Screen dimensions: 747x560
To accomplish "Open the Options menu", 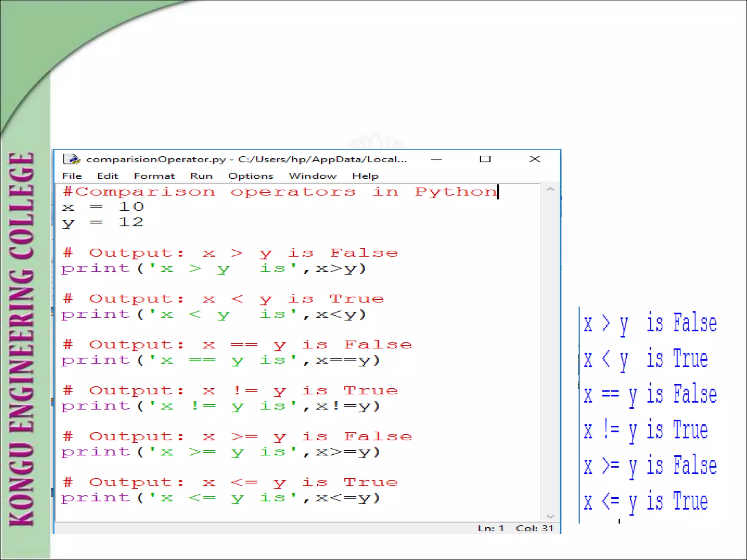I will point(251,176).
